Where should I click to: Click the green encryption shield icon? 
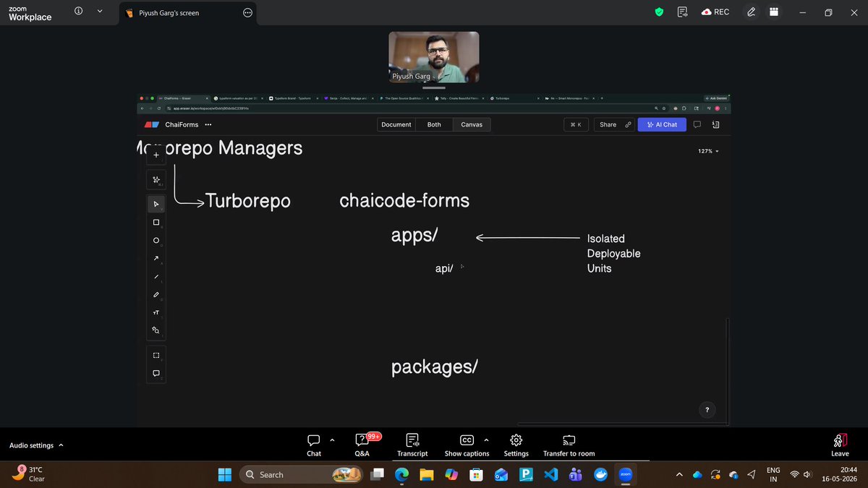pos(659,12)
